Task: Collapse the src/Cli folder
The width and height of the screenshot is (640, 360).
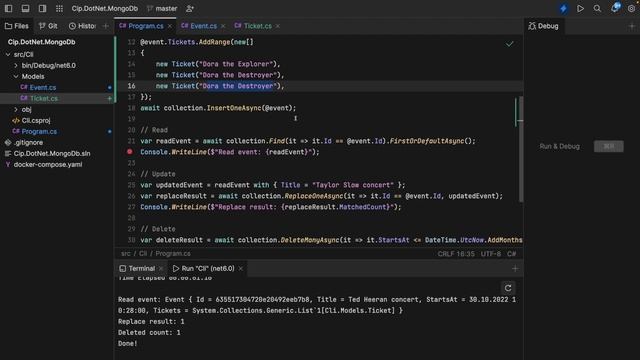Action: 8,54
